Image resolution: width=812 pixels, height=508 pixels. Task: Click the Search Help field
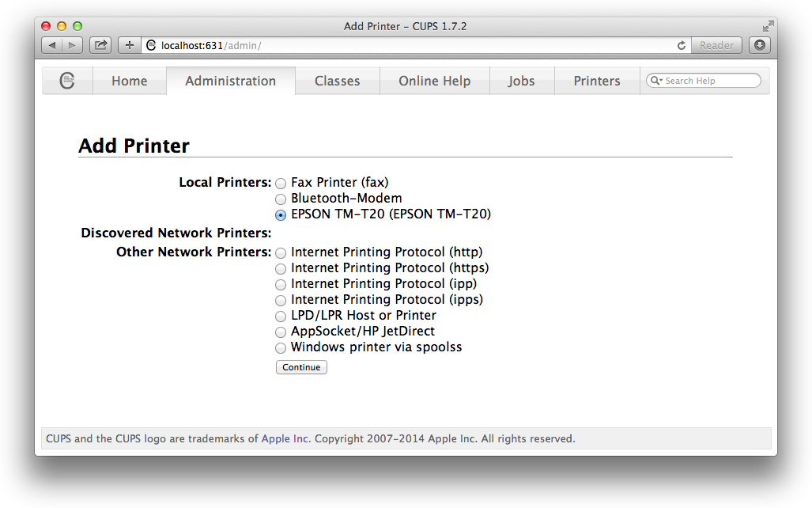[708, 81]
